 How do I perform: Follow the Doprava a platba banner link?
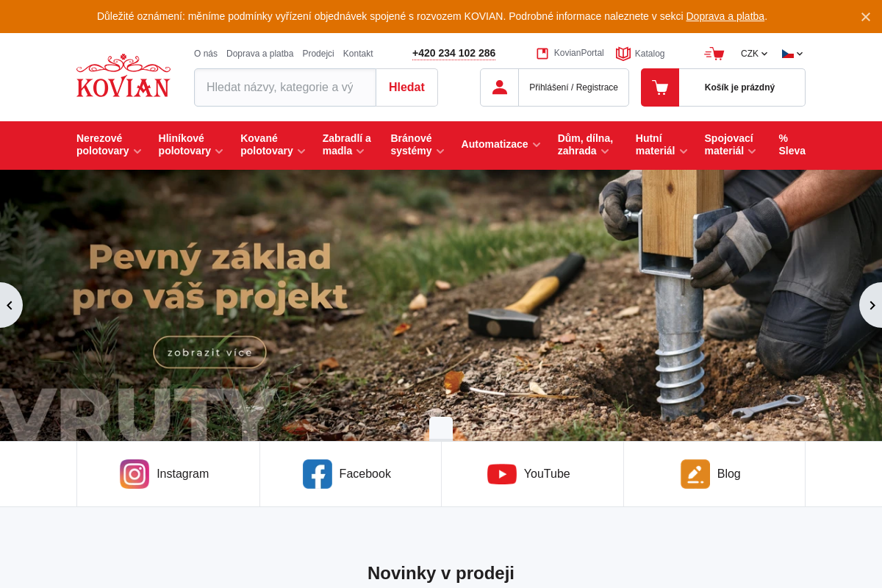725,16
